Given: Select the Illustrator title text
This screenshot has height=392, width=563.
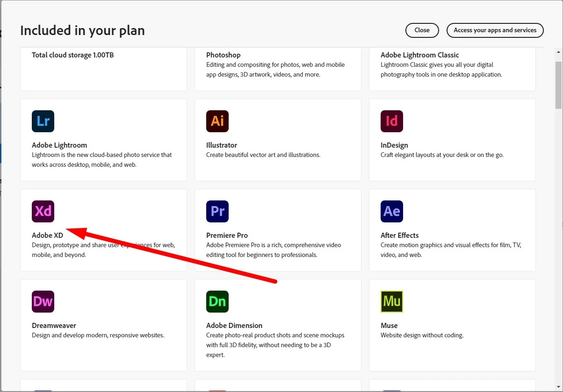Looking at the screenshot, I should pyautogui.click(x=222, y=145).
